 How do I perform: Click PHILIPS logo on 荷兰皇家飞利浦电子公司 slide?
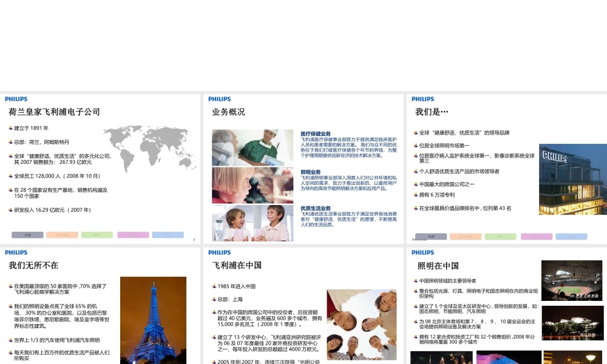tap(16, 99)
